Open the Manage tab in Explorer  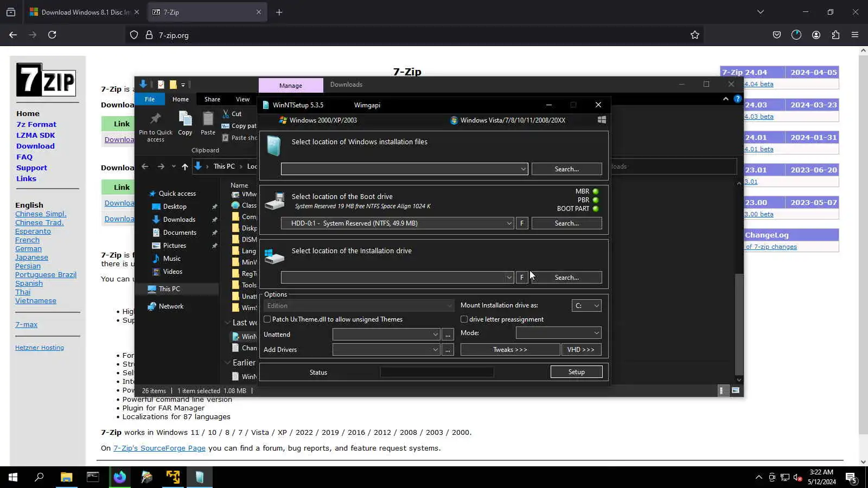coord(291,86)
